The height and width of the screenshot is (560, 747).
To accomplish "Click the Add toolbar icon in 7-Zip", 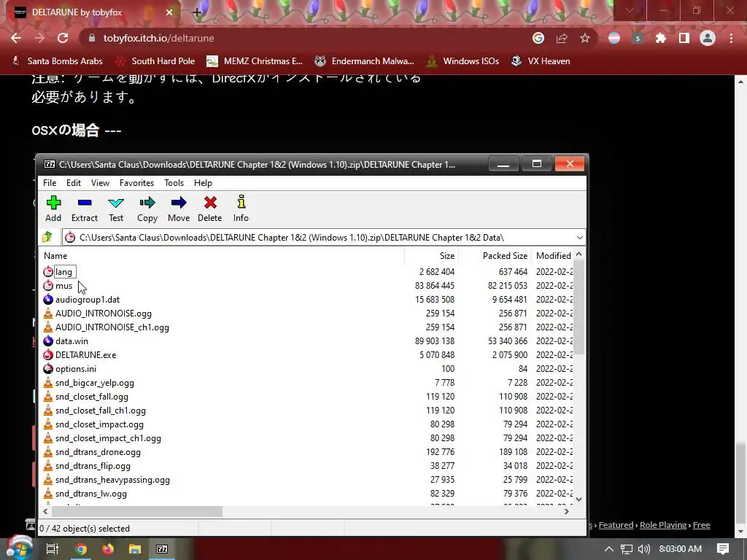I will 53,203.
